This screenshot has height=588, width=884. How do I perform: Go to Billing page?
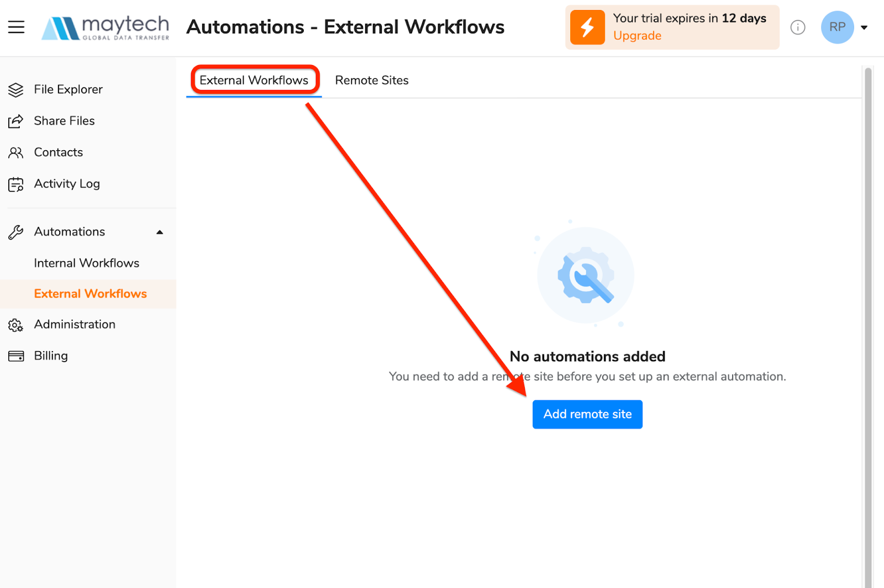click(x=51, y=356)
